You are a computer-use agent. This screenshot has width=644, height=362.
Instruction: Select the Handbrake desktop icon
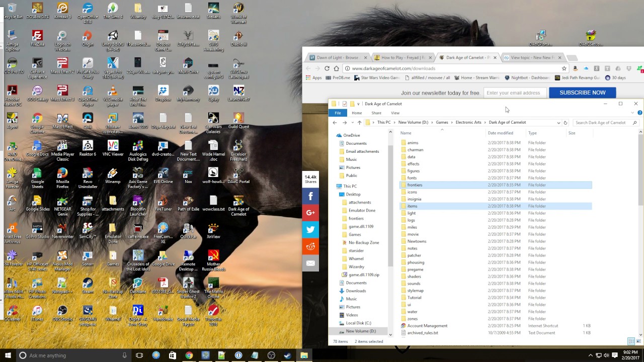(163, 313)
